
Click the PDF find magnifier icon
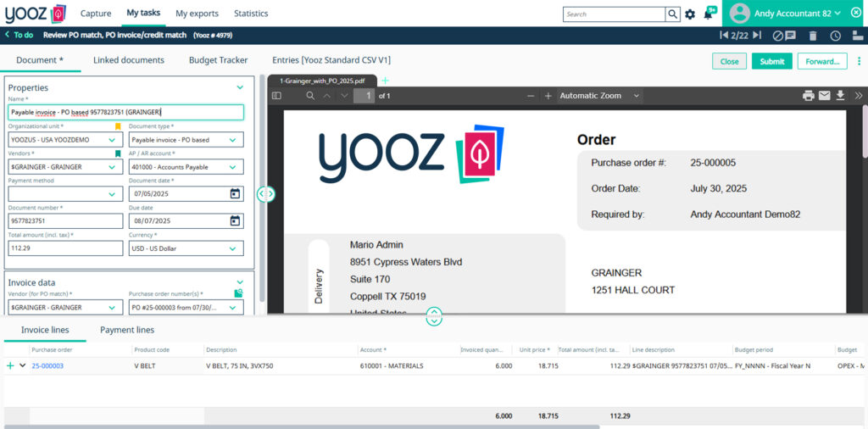[x=310, y=96]
